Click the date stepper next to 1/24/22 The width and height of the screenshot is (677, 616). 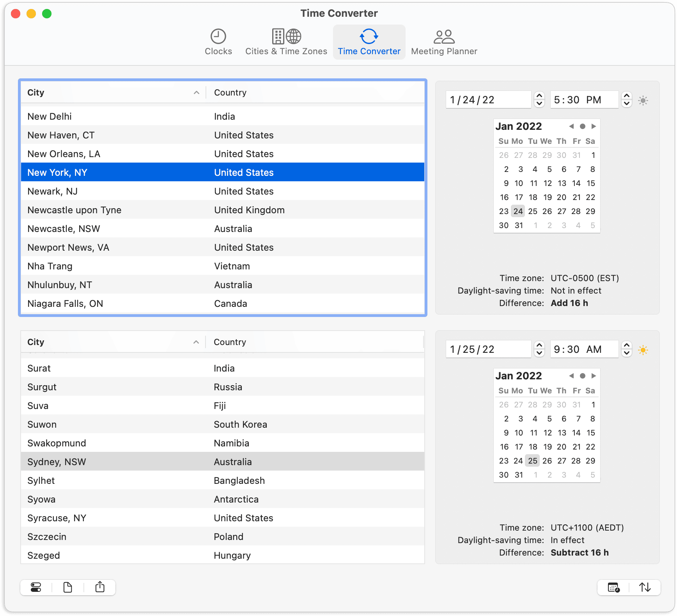(x=539, y=99)
